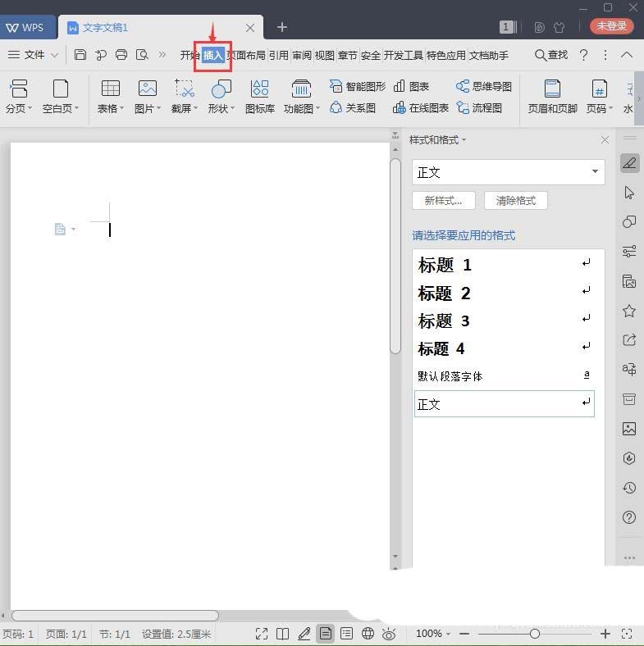The image size is (644, 646).
Task: Insert a 关系图 relationship diagram
Action: coord(353,108)
